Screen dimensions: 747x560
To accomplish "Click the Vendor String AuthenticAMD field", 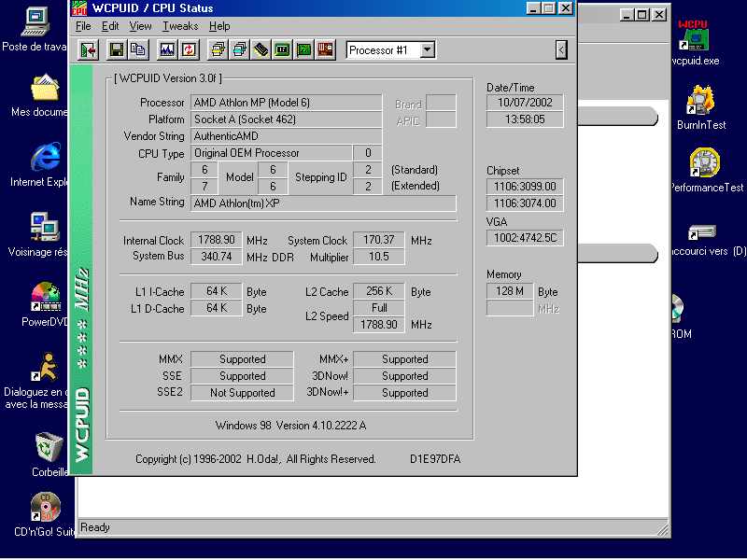I will pyautogui.click(x=286, y=136).
